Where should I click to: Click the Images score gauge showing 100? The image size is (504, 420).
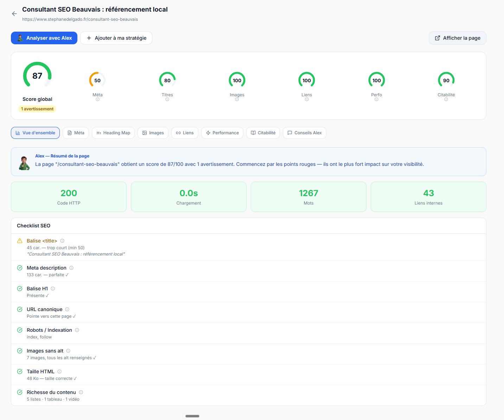(x=237, y=80)
